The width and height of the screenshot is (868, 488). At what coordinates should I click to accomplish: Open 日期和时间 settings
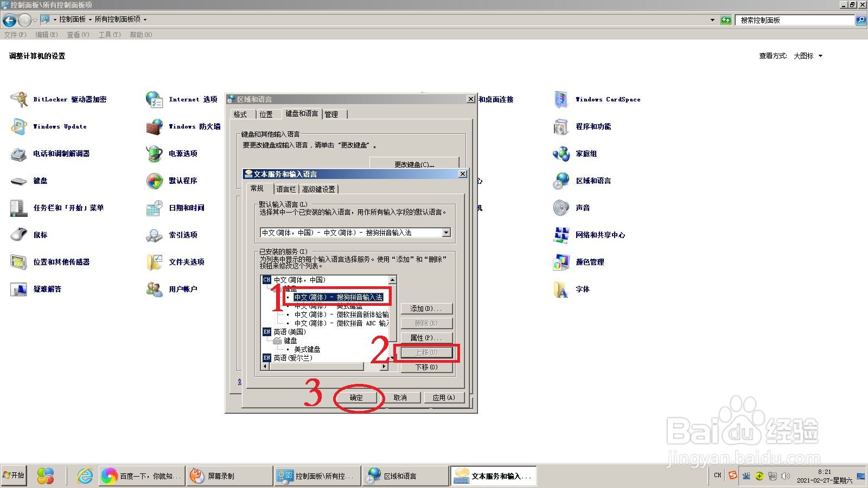tap(184, 208)
